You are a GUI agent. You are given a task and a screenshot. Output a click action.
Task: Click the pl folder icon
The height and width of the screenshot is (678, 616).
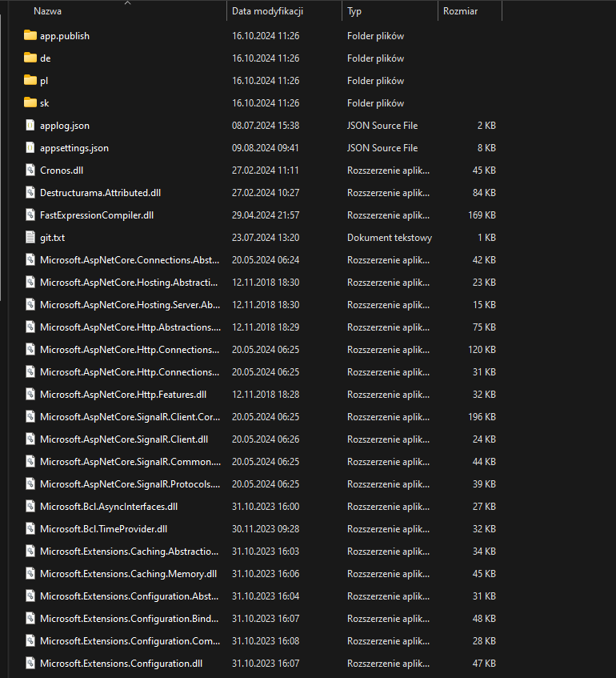pyautogui.click(x=30, y=80)
